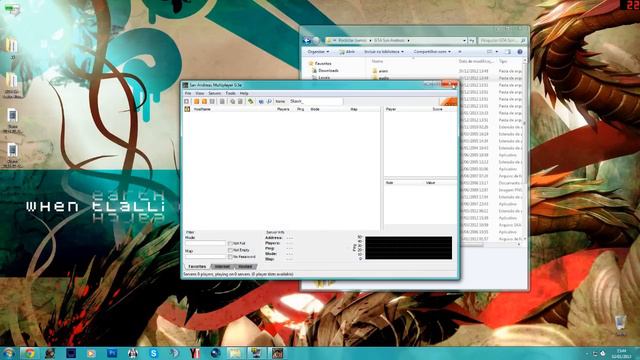Open Compartilhar com dropdown in Explorer
Viewport: 640px width, 360px height.
432,52
